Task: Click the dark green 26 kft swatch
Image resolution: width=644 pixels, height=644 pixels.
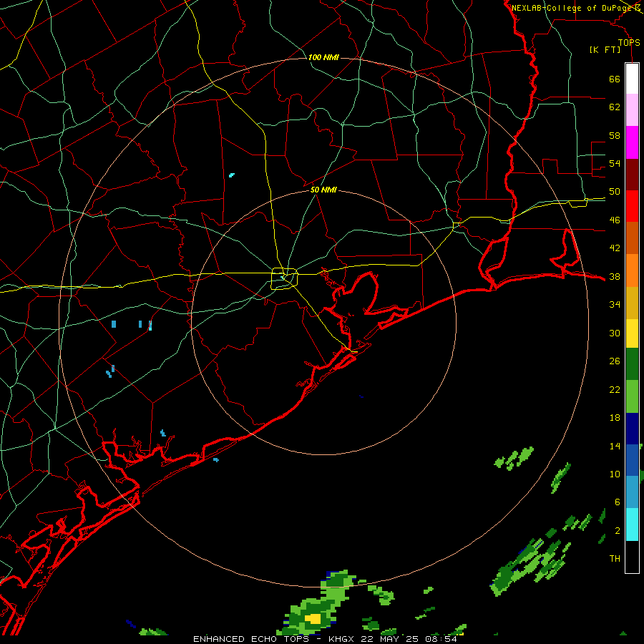Action: [632, 364]
